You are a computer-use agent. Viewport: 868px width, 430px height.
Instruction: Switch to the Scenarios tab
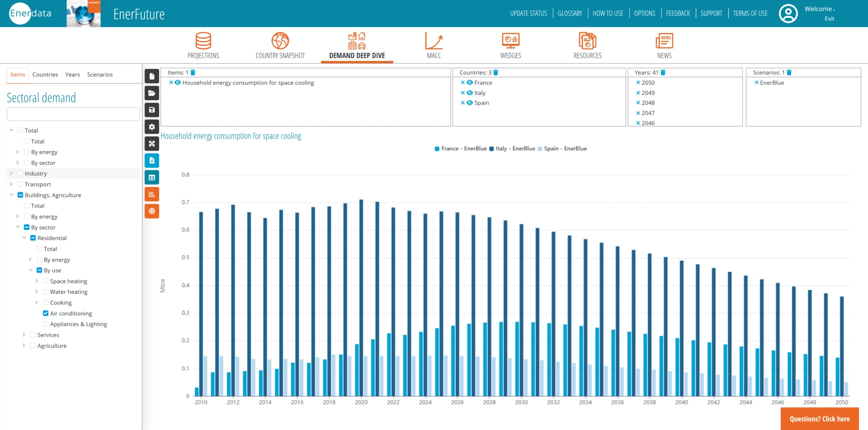(100, 75)
